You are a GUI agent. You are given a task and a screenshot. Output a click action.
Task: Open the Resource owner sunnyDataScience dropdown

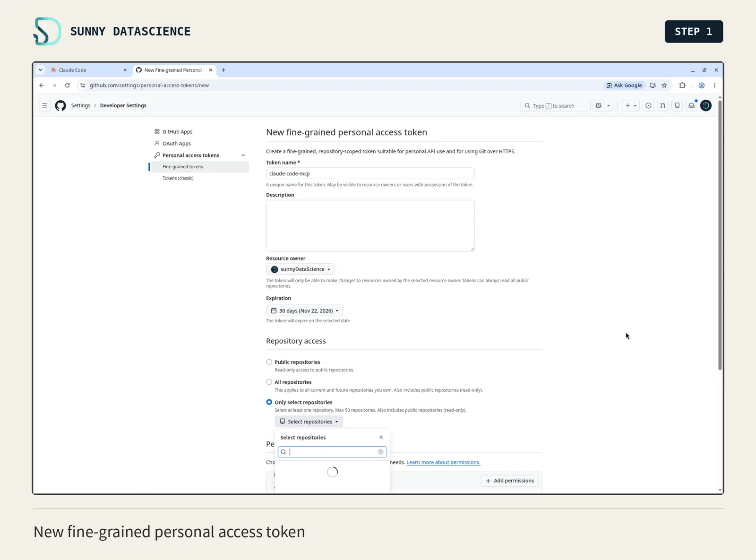tap(301, 269)
